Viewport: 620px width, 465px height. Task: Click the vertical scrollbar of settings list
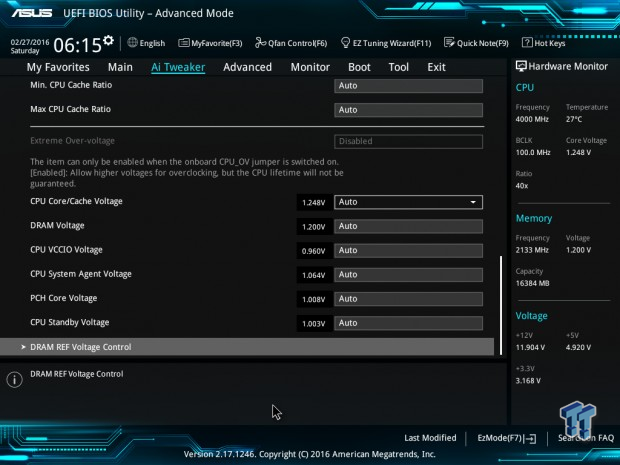[501, 305]
